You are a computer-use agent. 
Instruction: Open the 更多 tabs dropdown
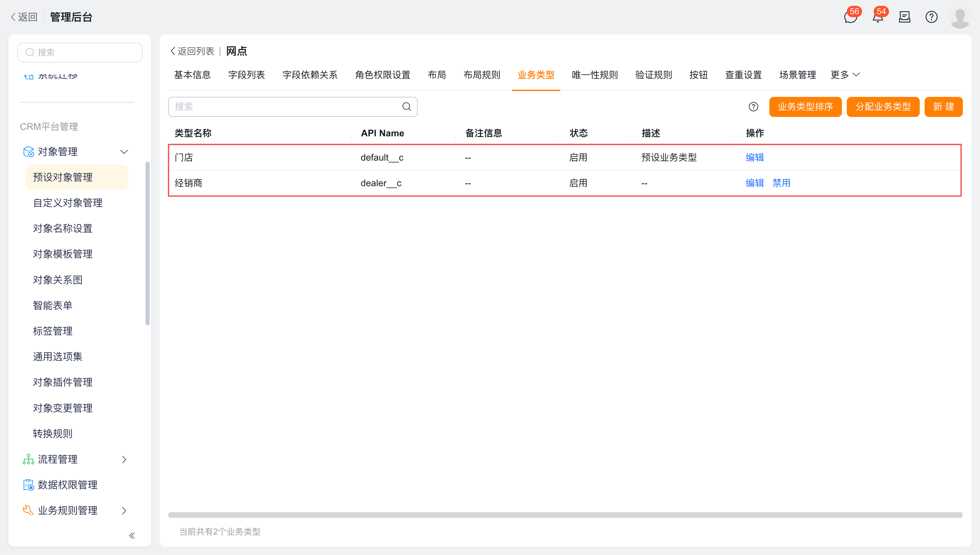pyautogui.click(x=845, y=75)
